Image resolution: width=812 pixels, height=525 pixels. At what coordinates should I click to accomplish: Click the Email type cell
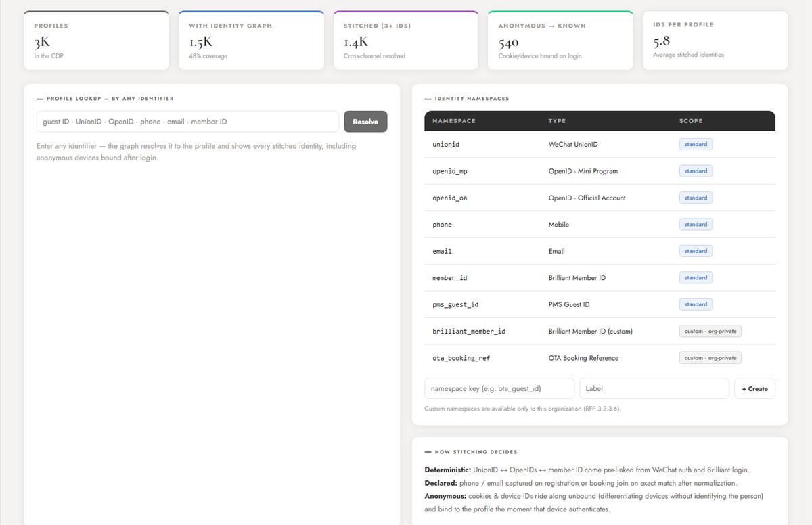pos(556,251)
